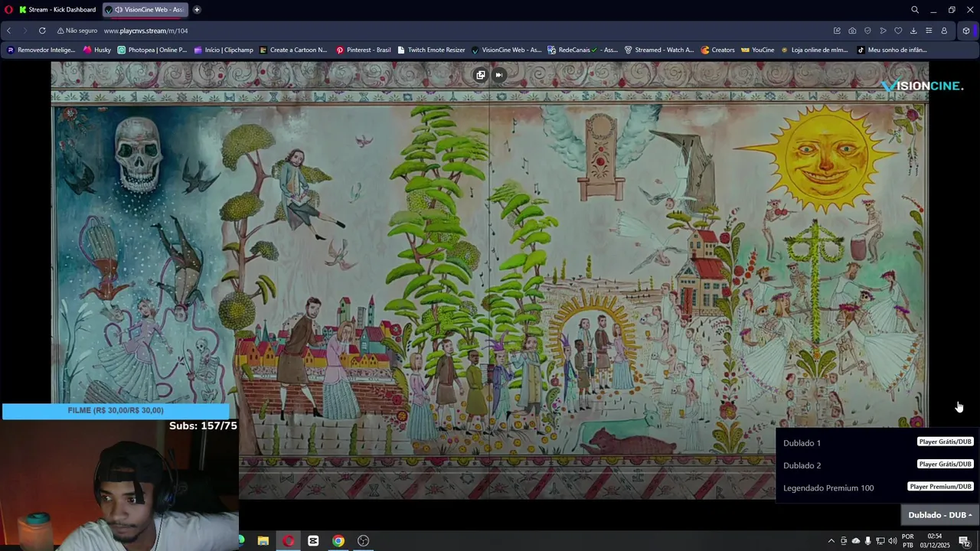Open the ad-blocker shield icon

(867, 31)
